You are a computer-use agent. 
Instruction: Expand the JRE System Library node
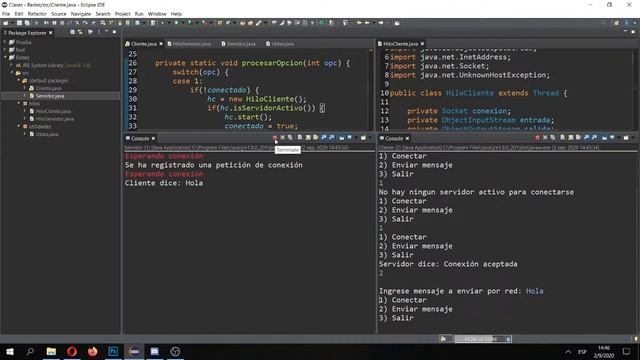11,65
